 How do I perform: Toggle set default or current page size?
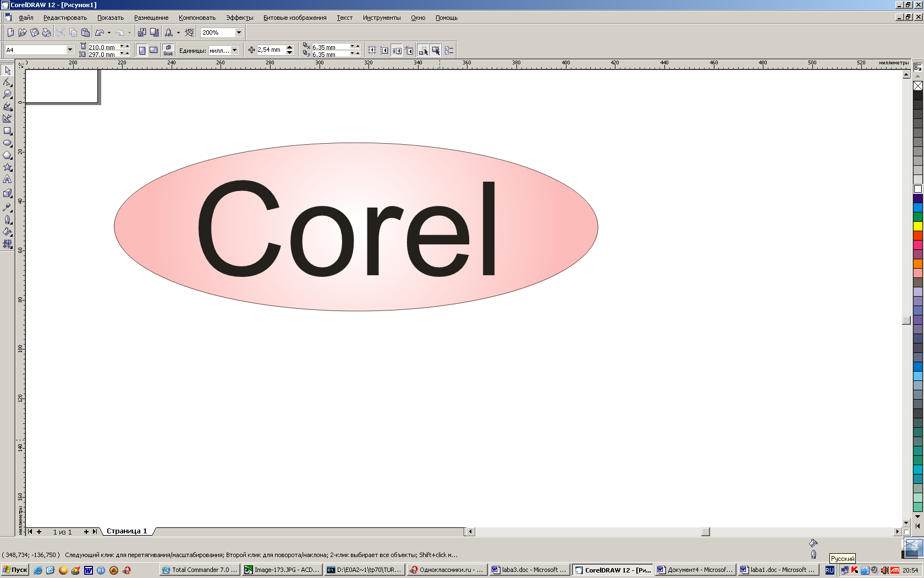pos(168,50)
